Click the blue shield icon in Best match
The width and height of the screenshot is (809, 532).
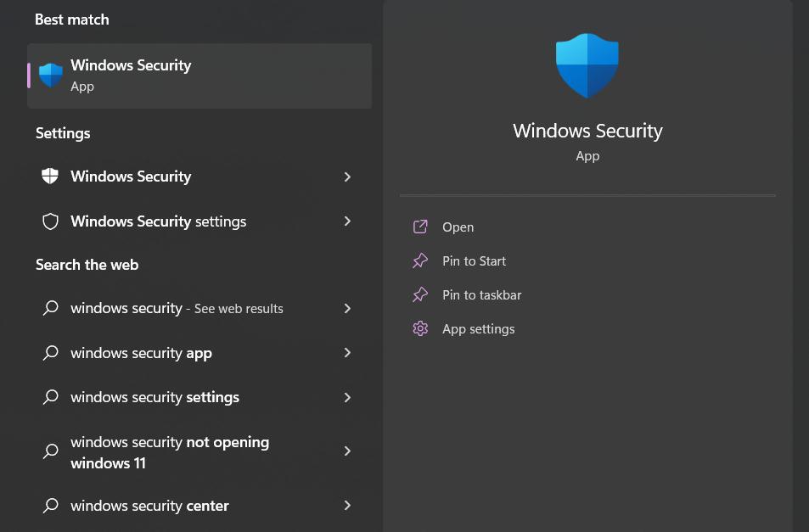[51, 76]
